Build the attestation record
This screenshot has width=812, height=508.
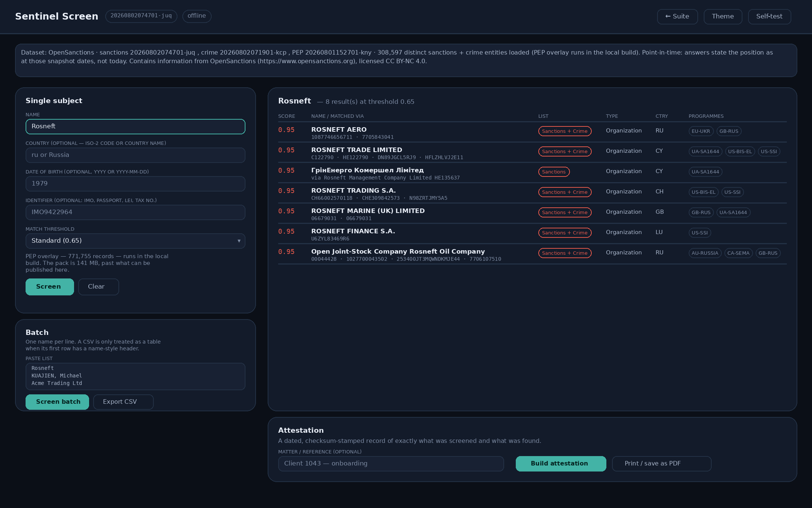[x=561, y=464]
